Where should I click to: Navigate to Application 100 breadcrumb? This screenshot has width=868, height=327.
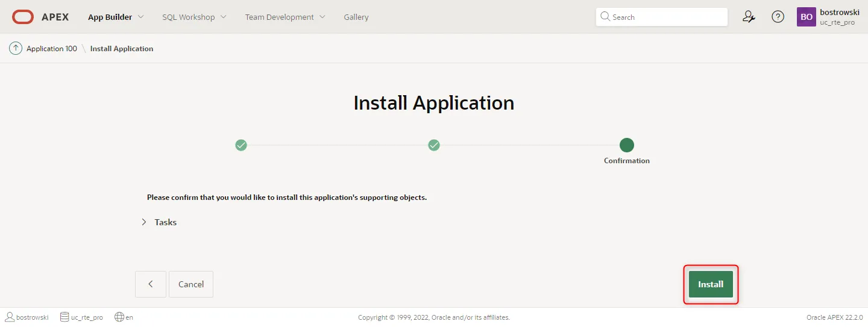(x=52, y=48)
